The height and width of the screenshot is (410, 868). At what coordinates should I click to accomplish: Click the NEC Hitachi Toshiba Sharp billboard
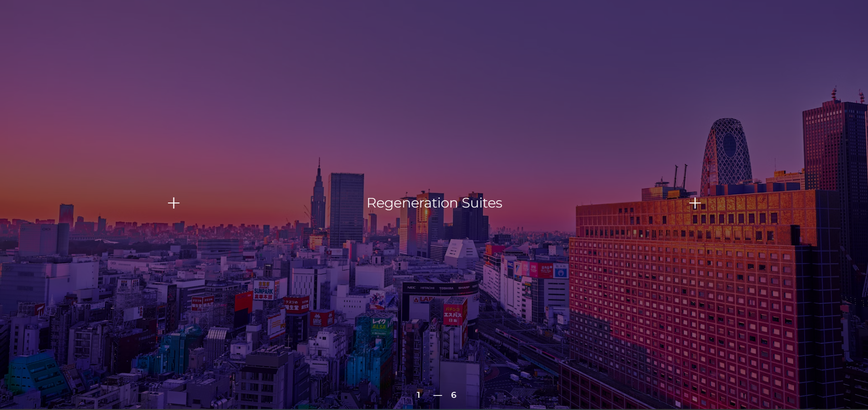(440, 288)
